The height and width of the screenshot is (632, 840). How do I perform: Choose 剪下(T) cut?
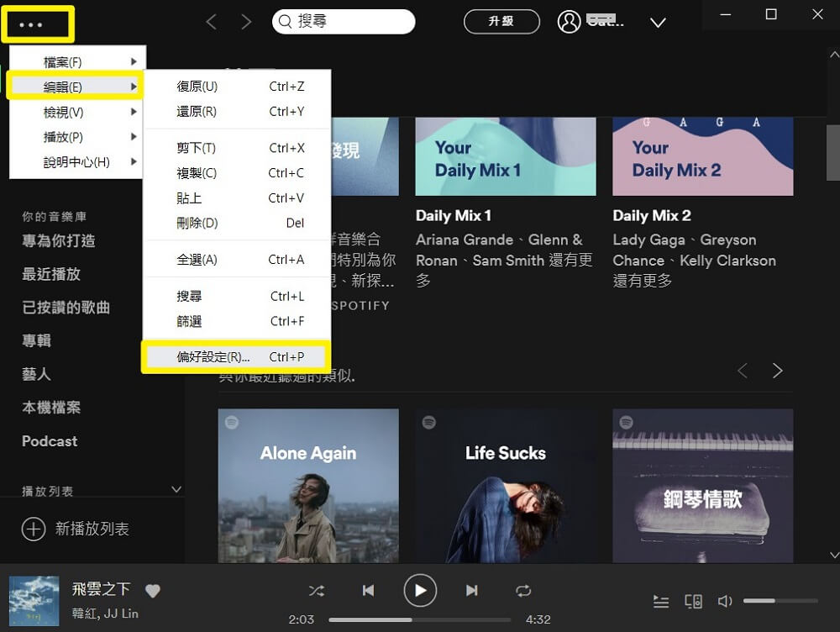coord(236,148)
